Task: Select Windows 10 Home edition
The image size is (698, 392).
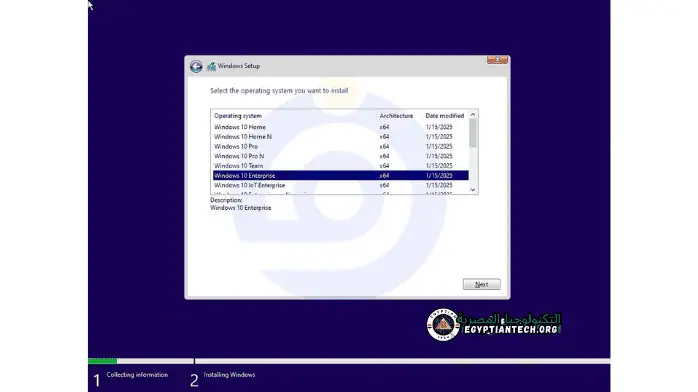Action: click(x=341, y=127)
